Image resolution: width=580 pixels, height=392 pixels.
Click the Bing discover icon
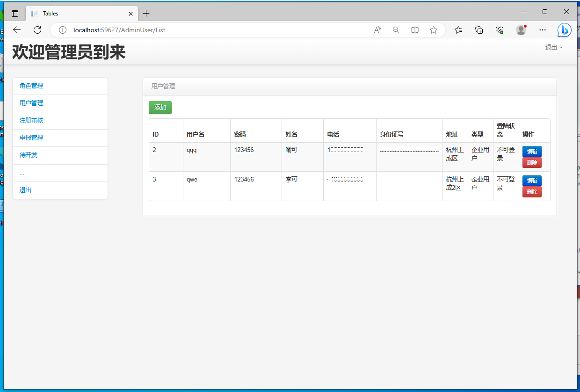564,30
